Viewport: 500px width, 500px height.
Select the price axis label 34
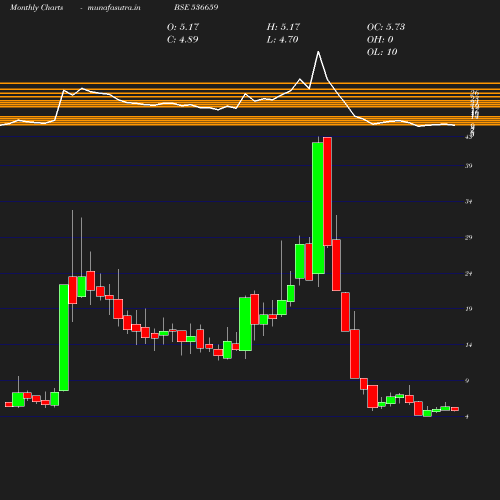[469, 202]
